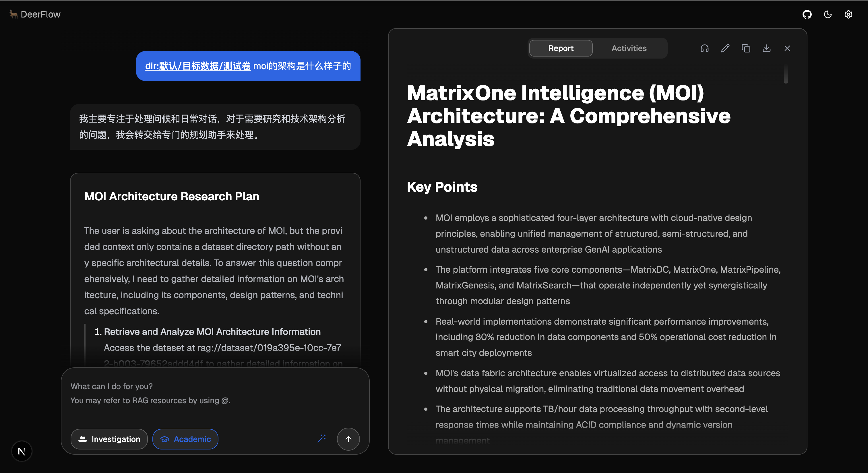Viewport: 868px width, 473px height.
Task: Click the MatrixOne Intelligence report title
Action: coord(569,116)
